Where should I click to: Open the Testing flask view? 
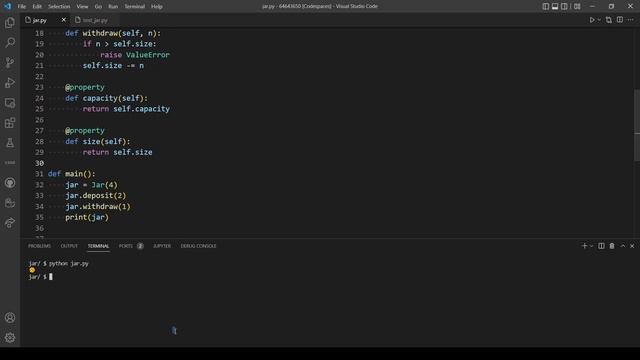tap(10, 143)
